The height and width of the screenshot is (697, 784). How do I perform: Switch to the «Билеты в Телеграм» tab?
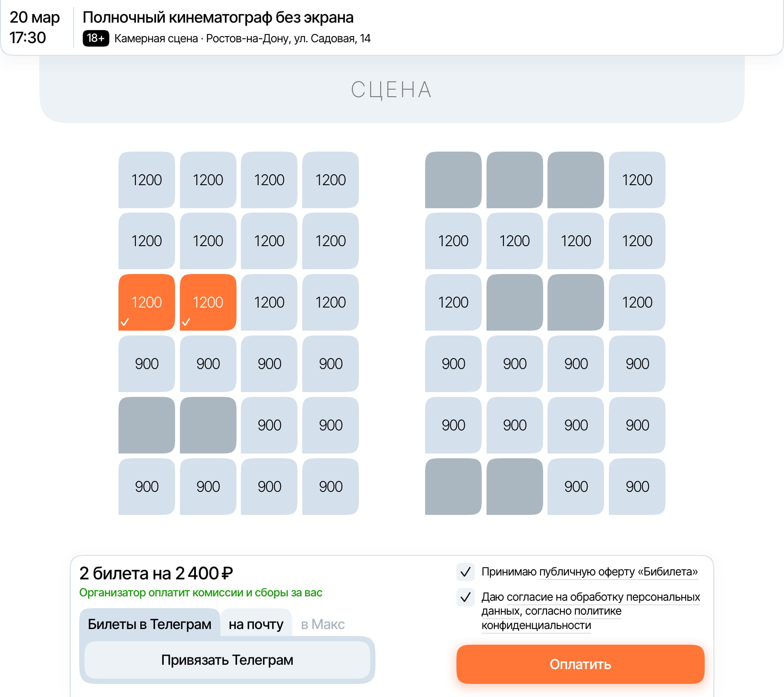coord(149,624)
